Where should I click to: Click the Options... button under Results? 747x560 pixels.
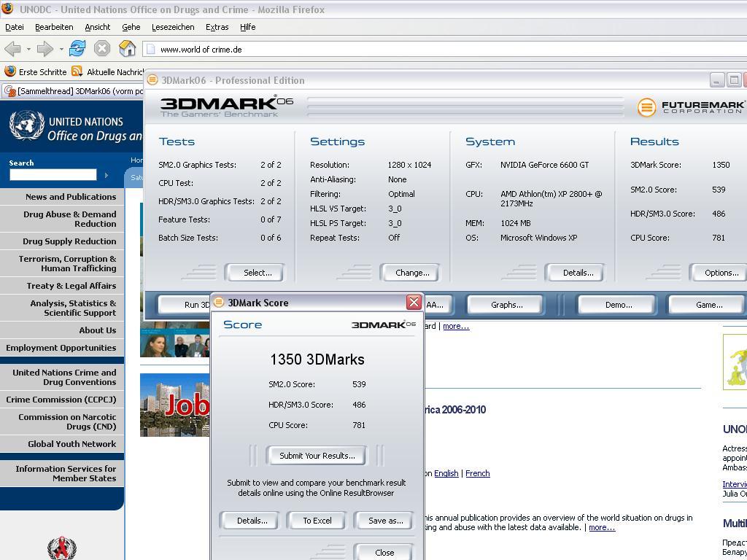[719, 273]
